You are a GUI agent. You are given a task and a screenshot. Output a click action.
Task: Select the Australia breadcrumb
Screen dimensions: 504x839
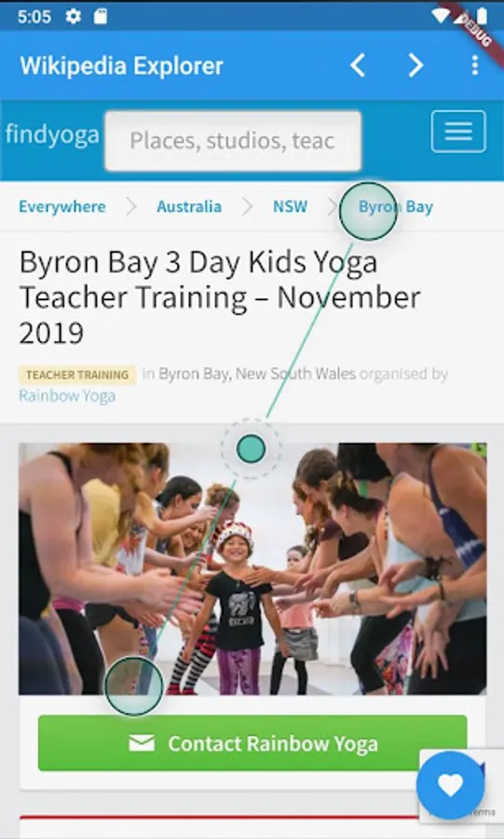pyautogui.click(x=189, y=207)
